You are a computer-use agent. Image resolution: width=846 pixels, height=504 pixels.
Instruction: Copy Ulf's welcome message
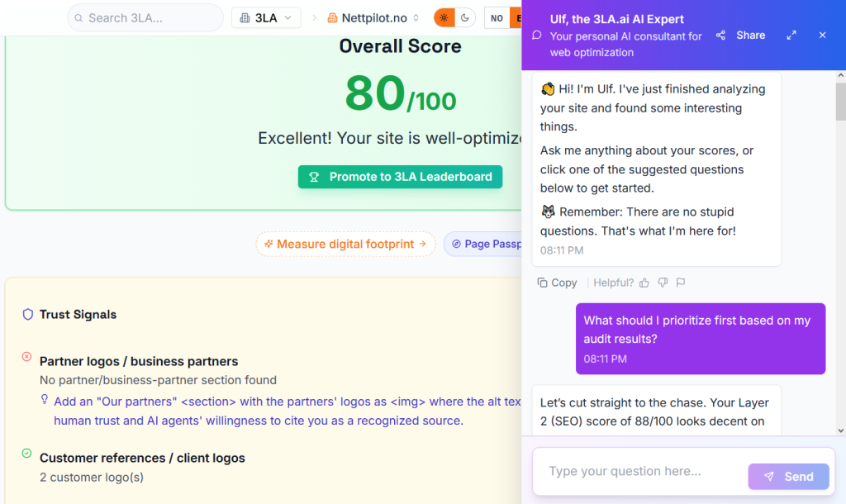(x=557, y=283)
